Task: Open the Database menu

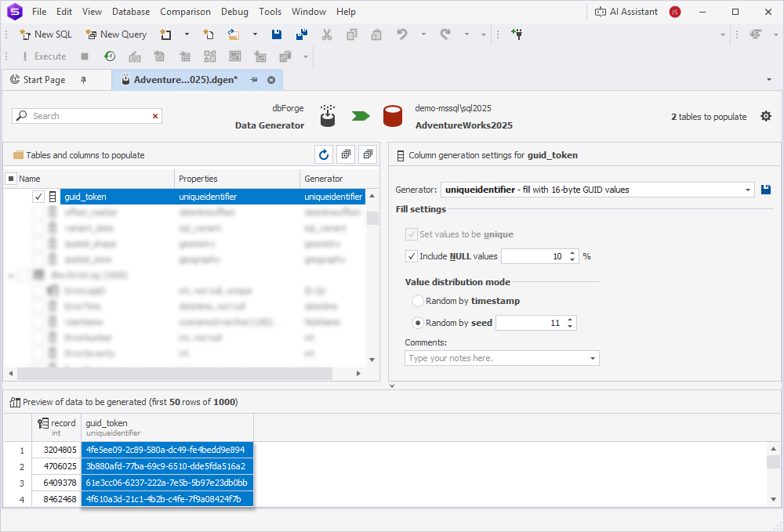Action: 131,12
